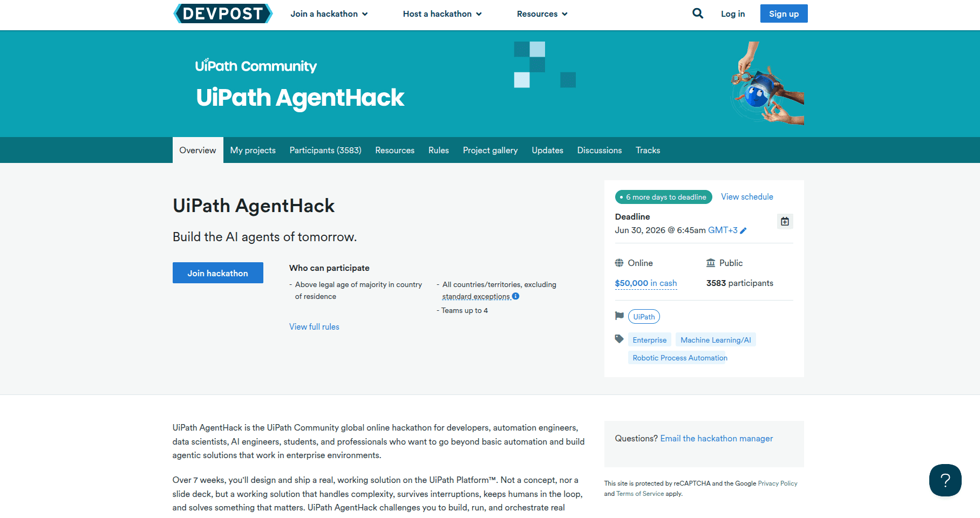Open the My projects tab
980x518 pixels.
click(253, 150)
